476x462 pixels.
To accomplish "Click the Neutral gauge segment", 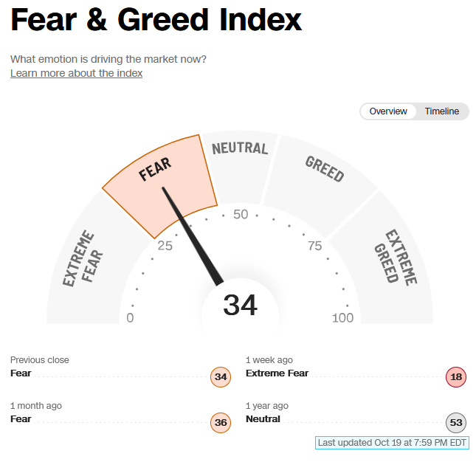I will point(240,167).
